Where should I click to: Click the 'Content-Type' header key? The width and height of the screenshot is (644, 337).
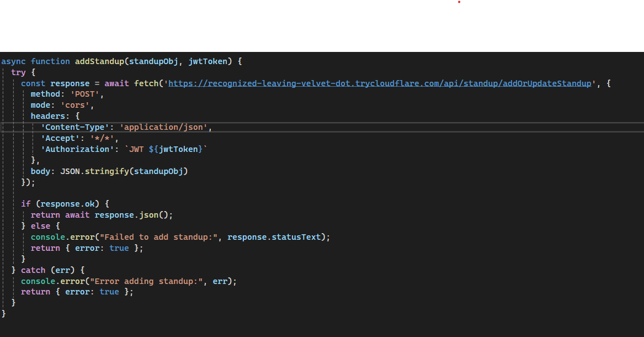[74, 128]
